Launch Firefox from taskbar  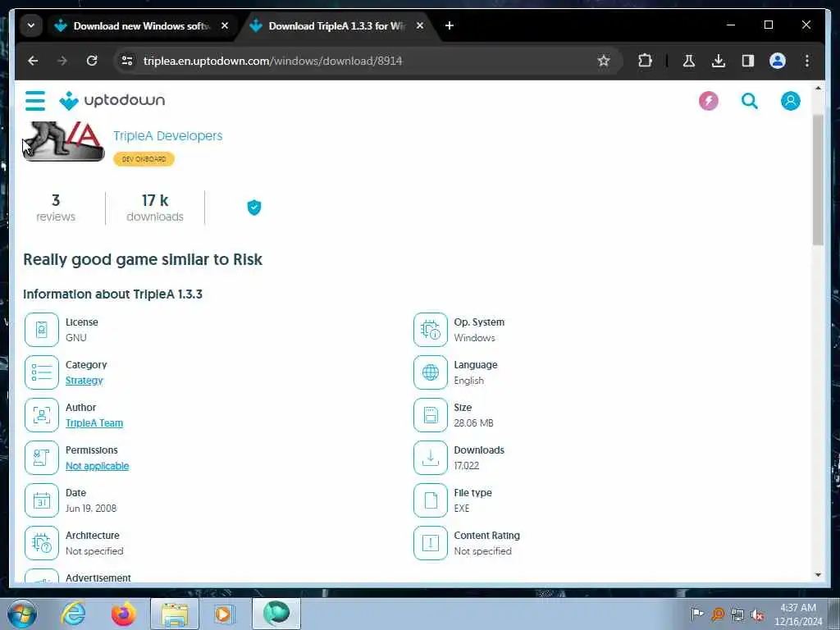tap(124, 614)
